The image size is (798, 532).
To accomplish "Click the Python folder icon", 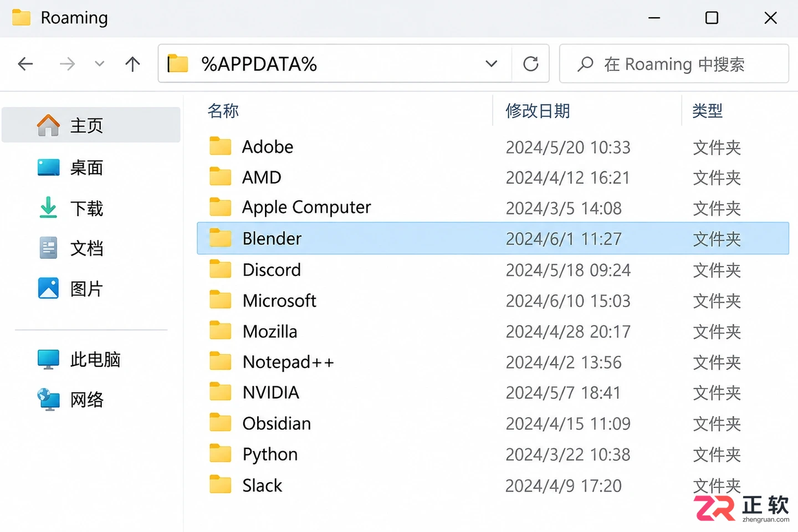I will 221,454.
